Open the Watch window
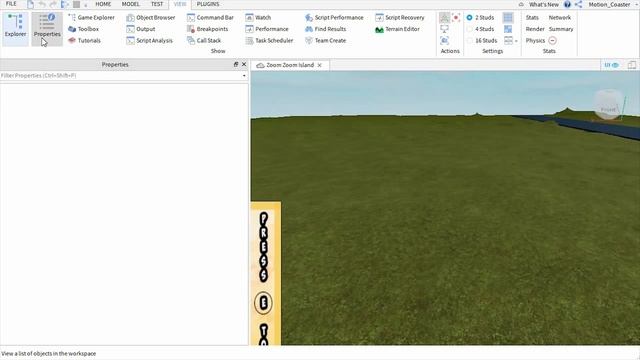 pyautogui.click(x=258, y=18)
